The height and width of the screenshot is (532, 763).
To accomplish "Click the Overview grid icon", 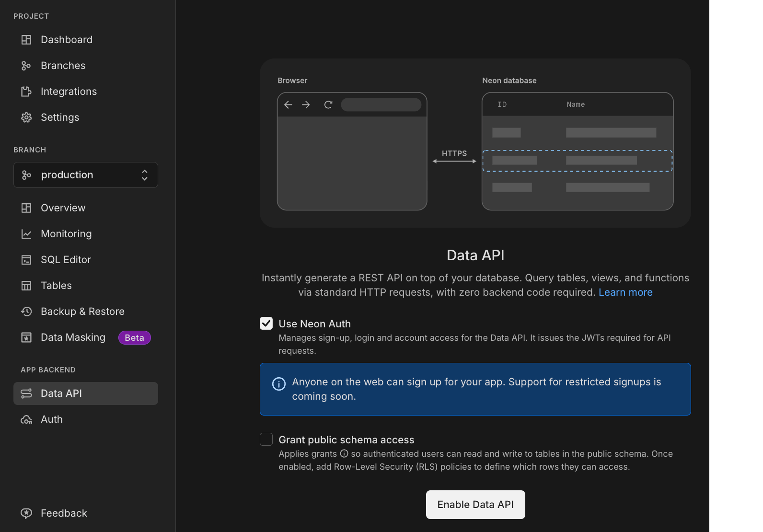I will tap(26, 208).
